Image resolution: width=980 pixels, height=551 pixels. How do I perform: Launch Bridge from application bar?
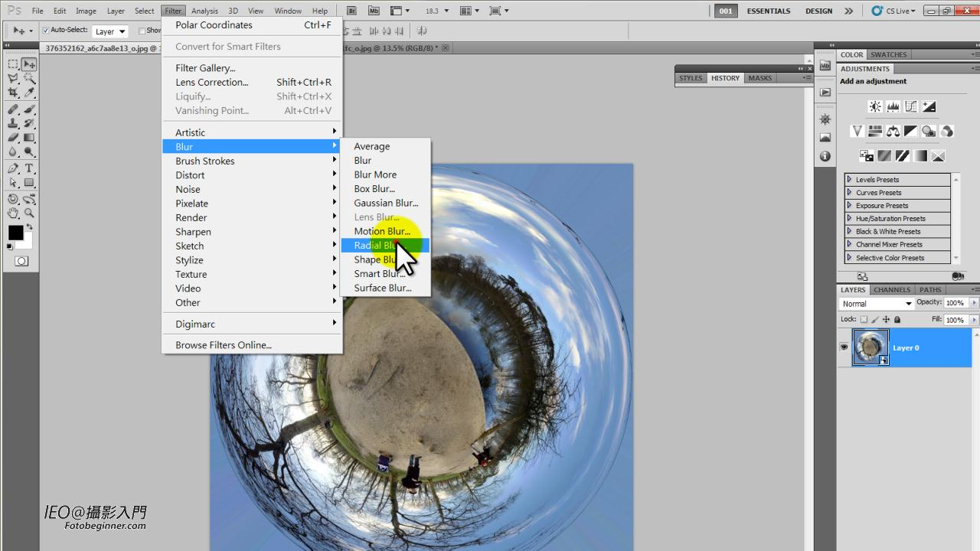click(x=351, y=11)
